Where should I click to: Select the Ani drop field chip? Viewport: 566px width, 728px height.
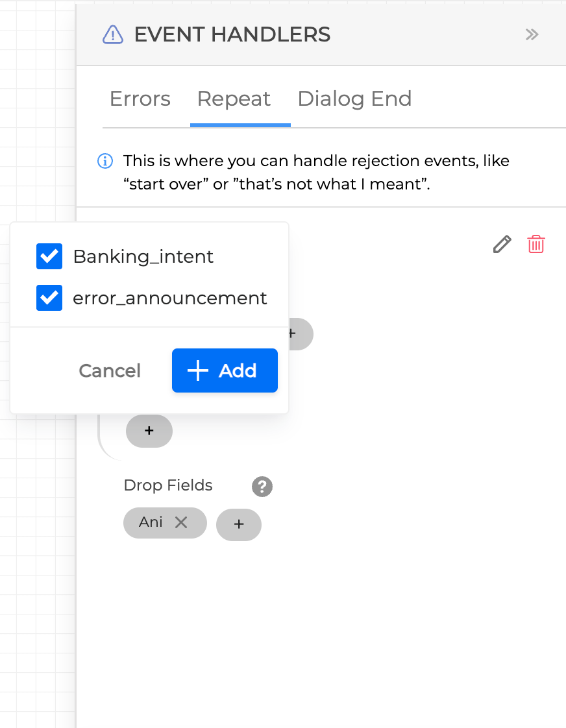point(151,522)
